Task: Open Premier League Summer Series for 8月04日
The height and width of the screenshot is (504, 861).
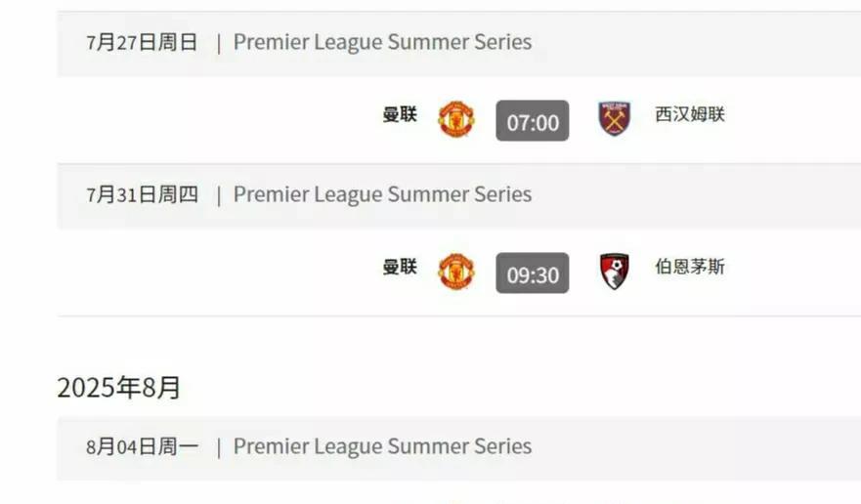Action: point(382,446)
